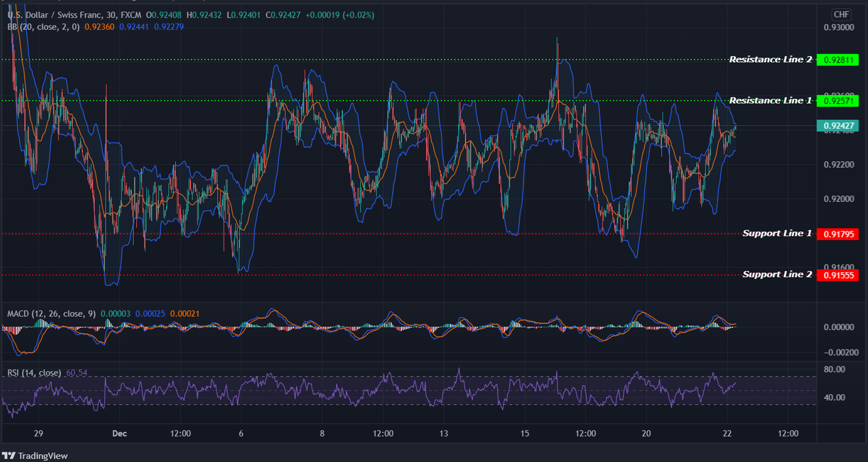Select the Resistance Line 2 price label 0.92811
This screenshot has width=868, height=462.
(838, 59)
